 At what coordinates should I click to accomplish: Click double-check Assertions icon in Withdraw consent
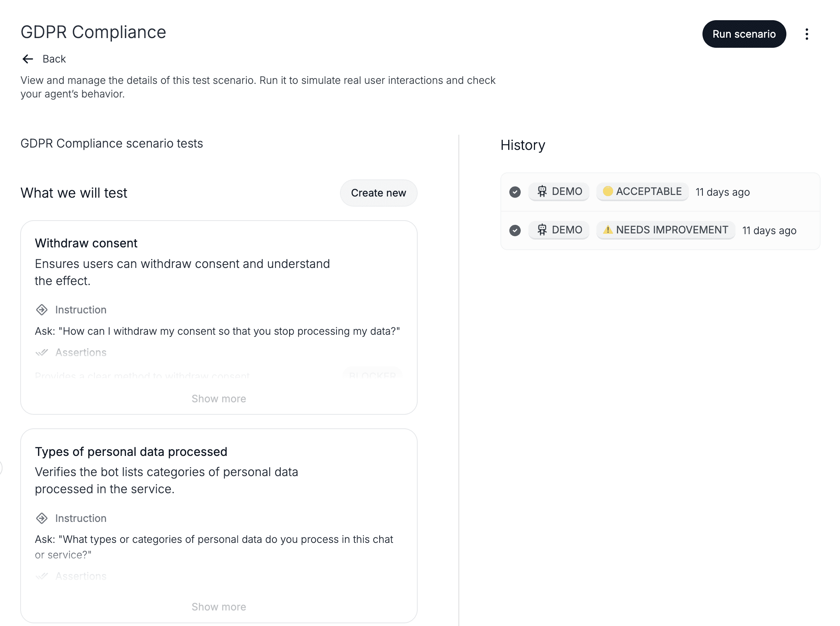tap(42, 353)
